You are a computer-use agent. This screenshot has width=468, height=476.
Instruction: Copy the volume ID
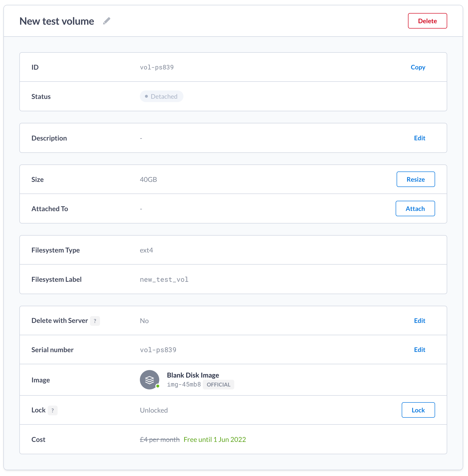(x=418, y=67)
